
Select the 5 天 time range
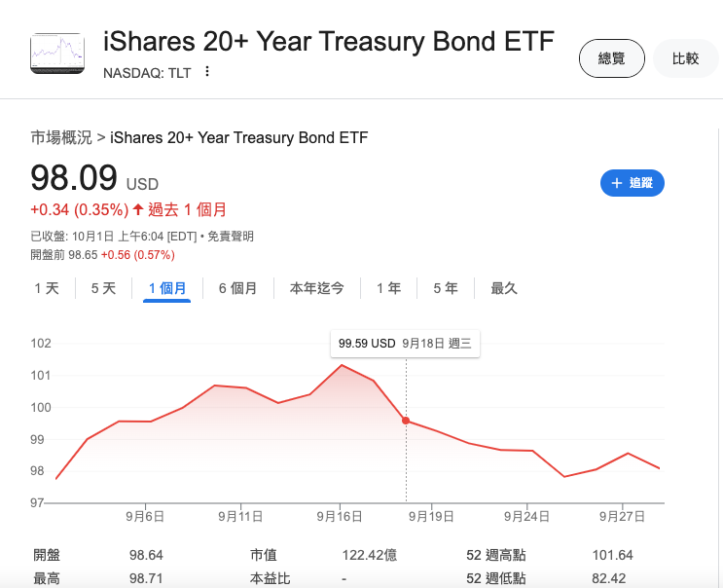point(103,288)
